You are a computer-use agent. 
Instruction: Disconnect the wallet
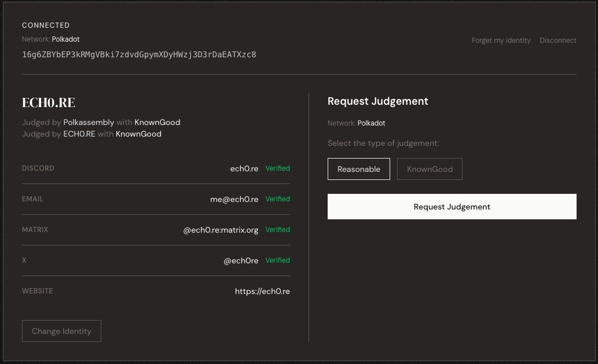(558, 41)
